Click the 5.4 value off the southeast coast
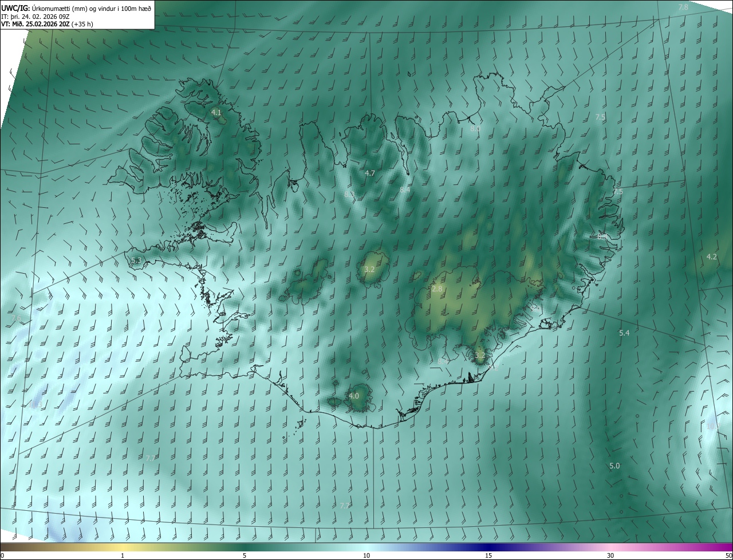The image size is (733, 560). (624, 333)
